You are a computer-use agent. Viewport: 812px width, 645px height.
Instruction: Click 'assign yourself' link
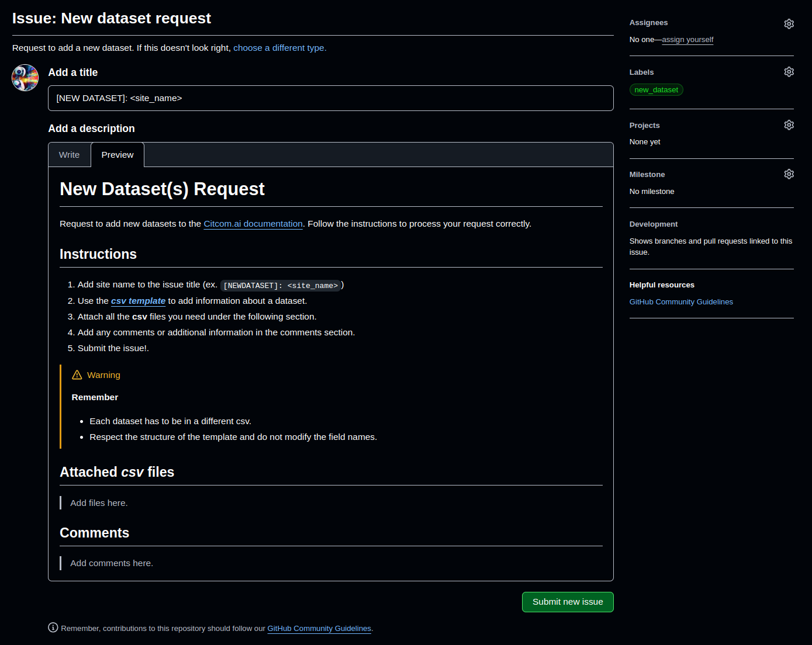(687, 40)
